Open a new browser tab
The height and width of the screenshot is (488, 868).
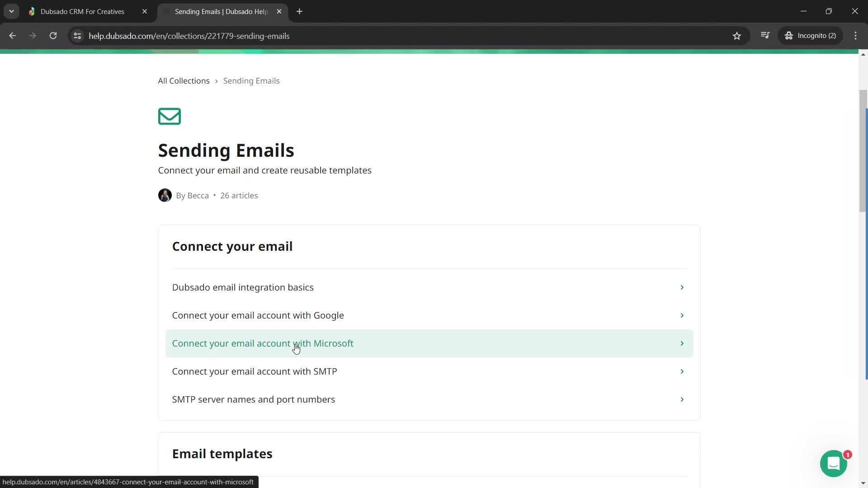pyautogui.click(x=299, y=11)
